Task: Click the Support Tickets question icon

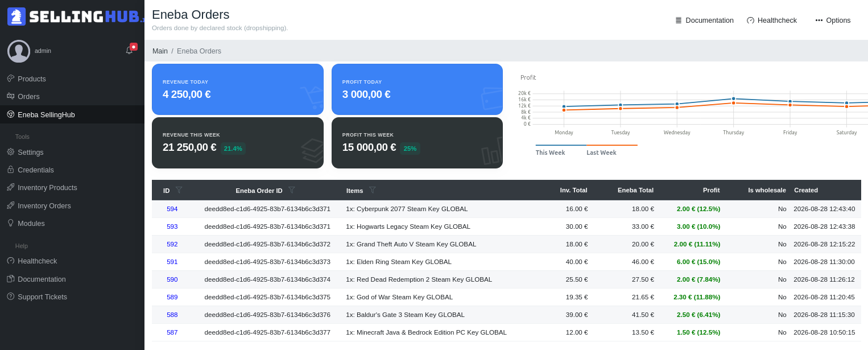Action: pyautogui.click(x=10, y=297)
